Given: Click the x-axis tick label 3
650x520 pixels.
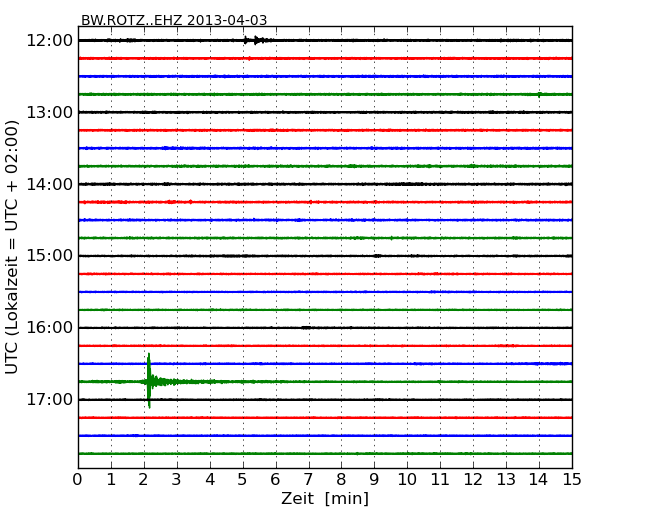Looking at the screenshot, I should coord(177,479).
